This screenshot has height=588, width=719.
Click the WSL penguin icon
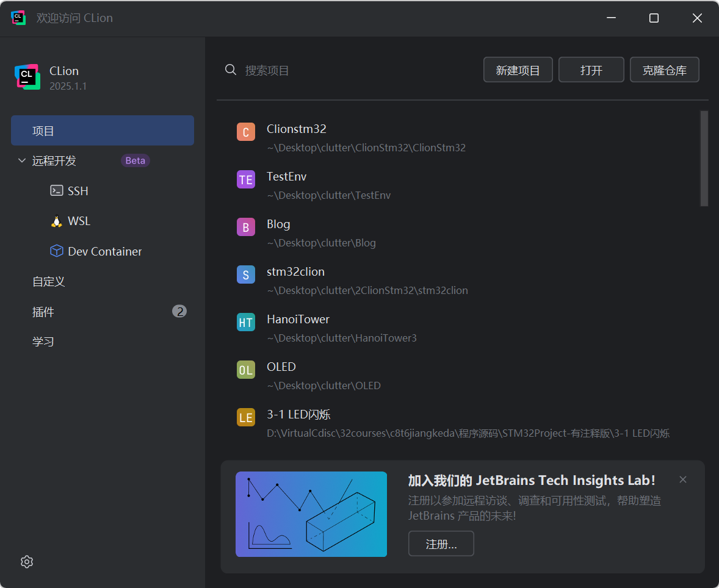click(56, 221)
